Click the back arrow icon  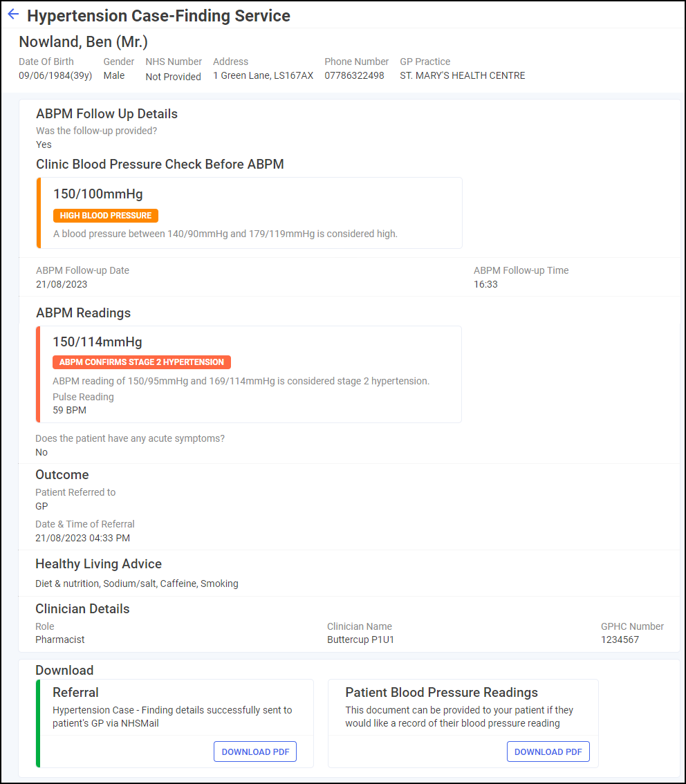(14, 15)
